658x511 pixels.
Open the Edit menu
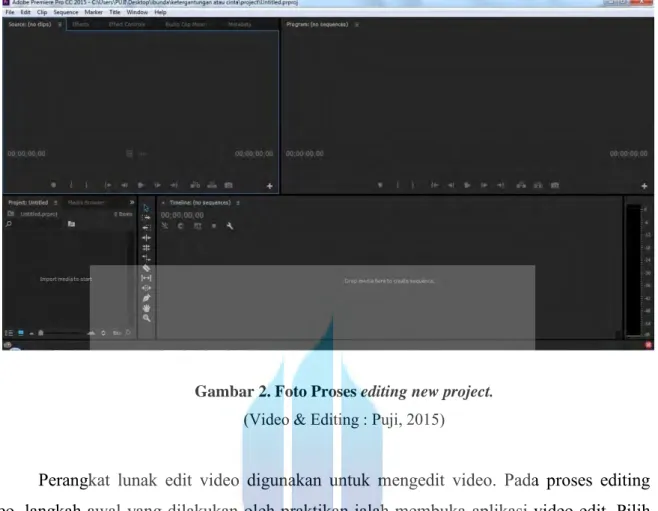(x=26, y=12)
